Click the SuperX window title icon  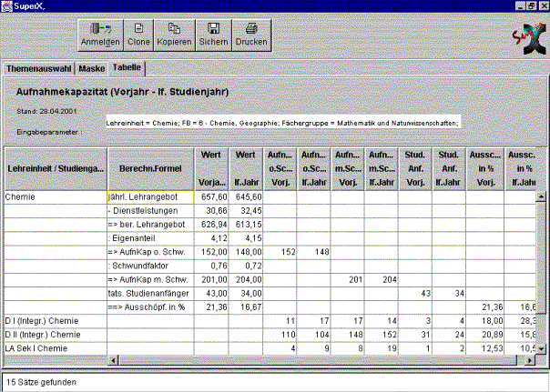click(x=7, y=5)
